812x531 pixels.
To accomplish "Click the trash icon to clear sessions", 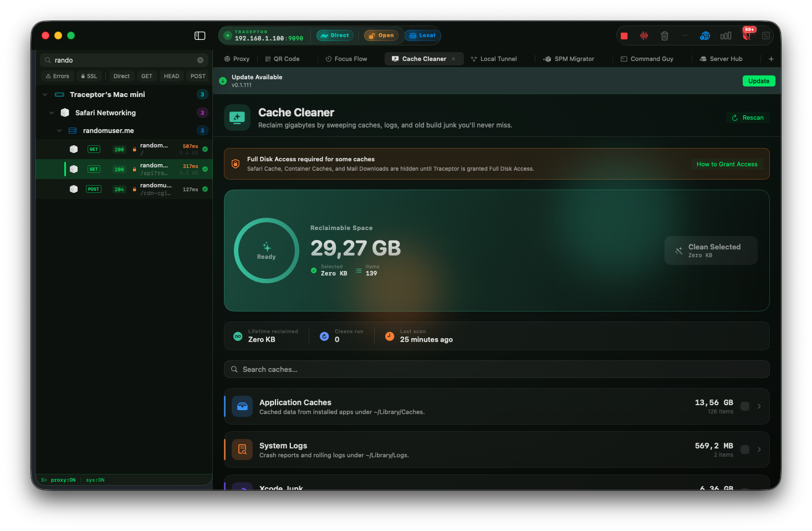I will [665, 36].
